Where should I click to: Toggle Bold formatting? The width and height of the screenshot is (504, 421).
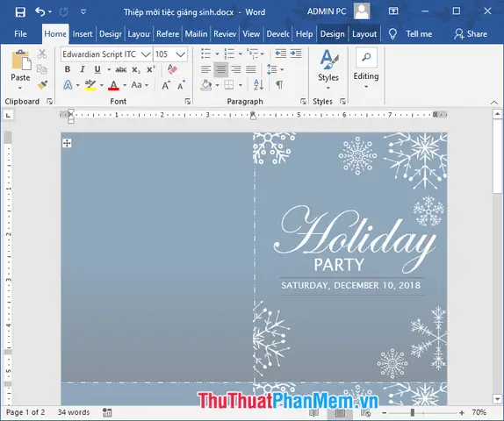(68, 69)
